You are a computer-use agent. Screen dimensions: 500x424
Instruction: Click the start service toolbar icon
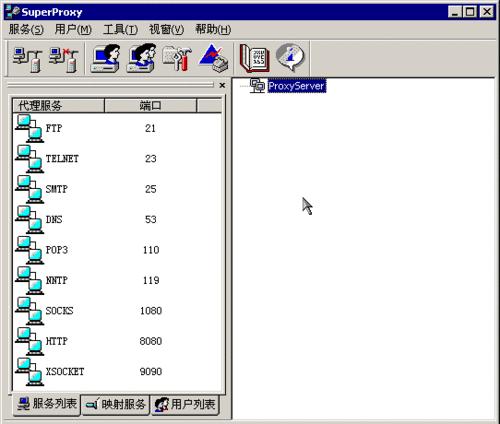point(27,59)
